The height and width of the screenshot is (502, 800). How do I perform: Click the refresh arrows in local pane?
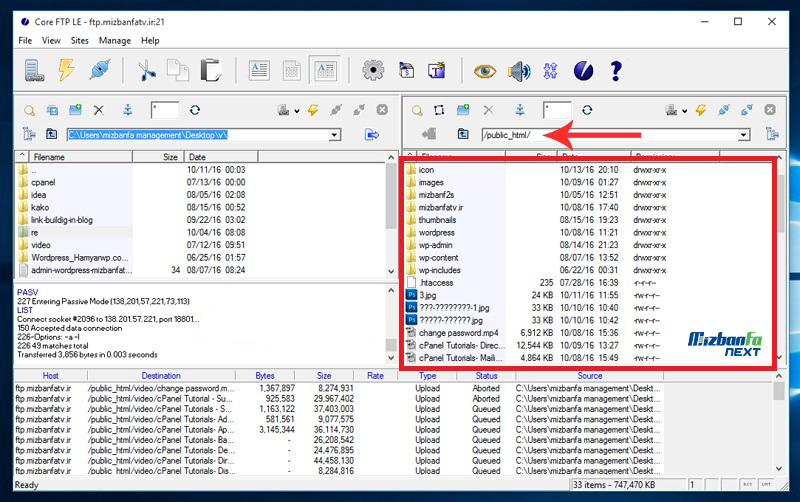click(195, 110)
